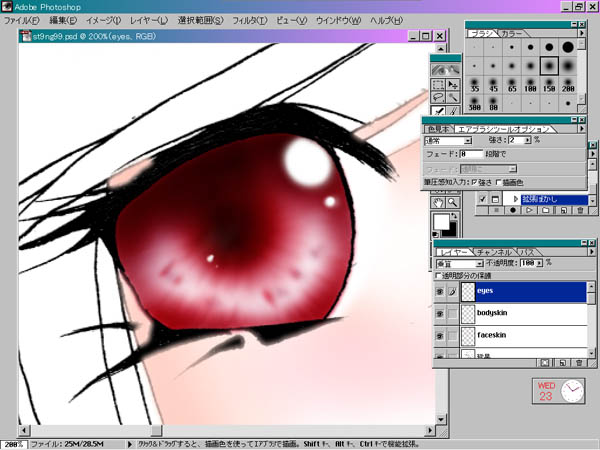Toggle visibility of the bodyskin layer

click(x=440, y=314)
